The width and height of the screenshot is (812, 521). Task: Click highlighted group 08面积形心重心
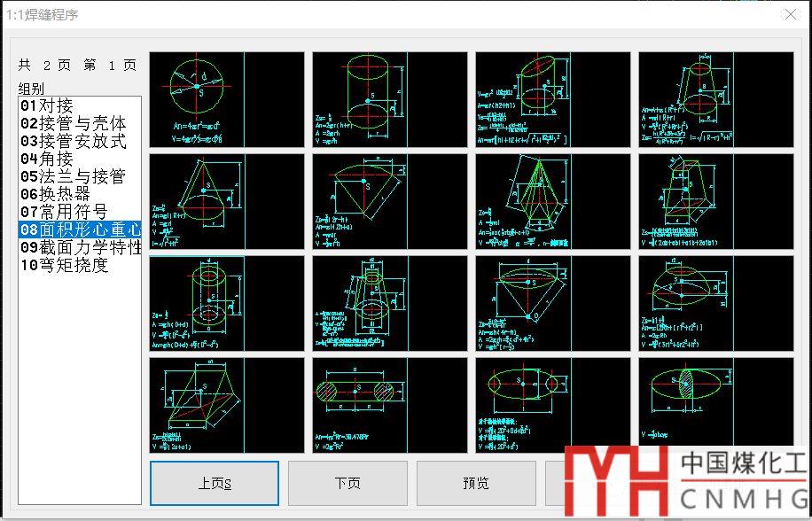tap(80, 229)
